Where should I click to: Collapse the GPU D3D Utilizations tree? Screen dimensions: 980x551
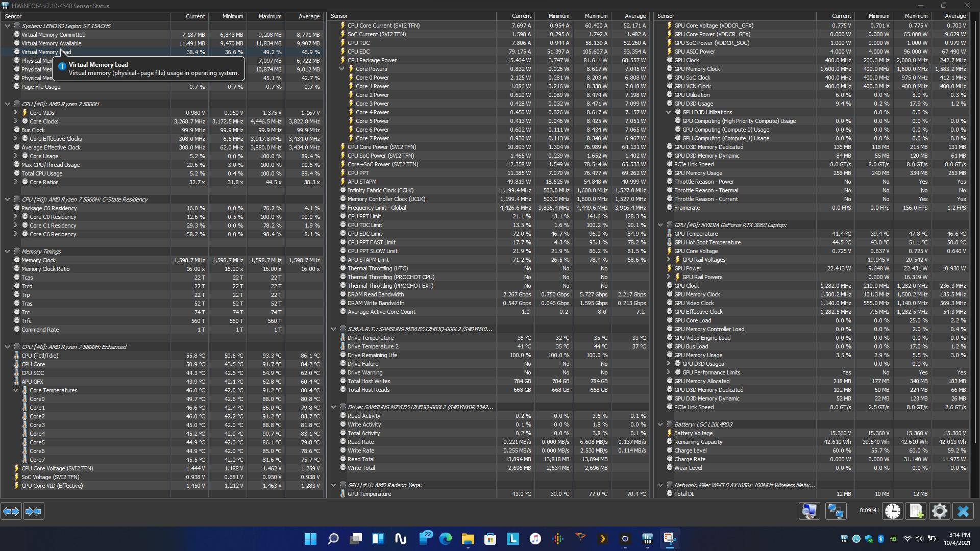click(669, 112)
